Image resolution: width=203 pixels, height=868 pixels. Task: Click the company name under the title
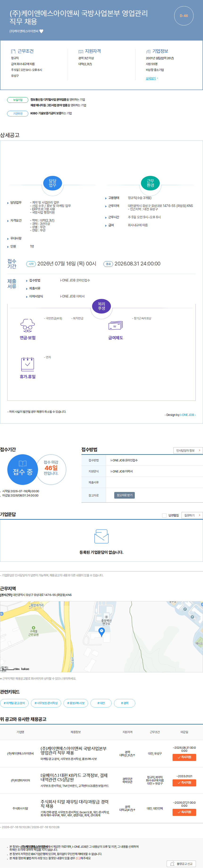(x=24, y=31)
